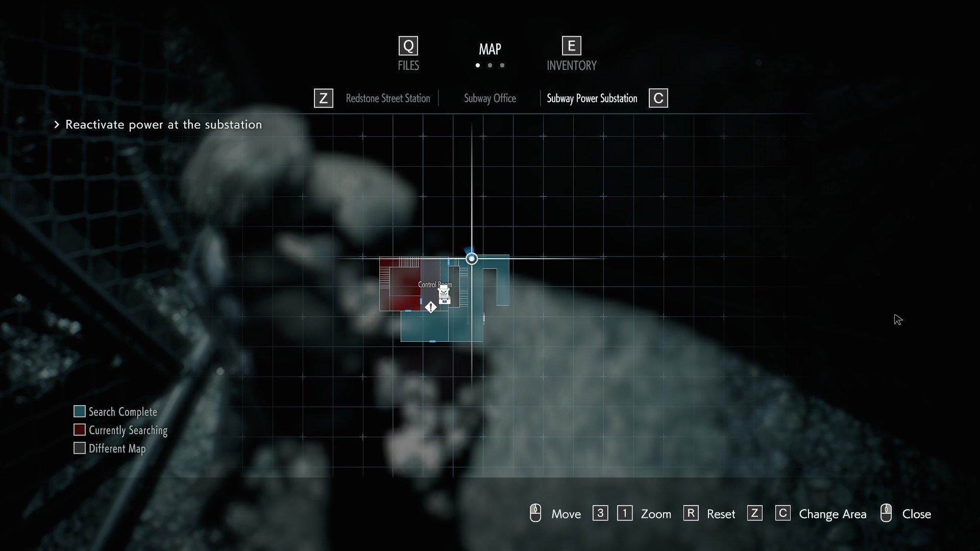Select the Subway Power Substation area
Image resolution: width=980 pixels, height=551 pixels.
click(x=592, y=97)
